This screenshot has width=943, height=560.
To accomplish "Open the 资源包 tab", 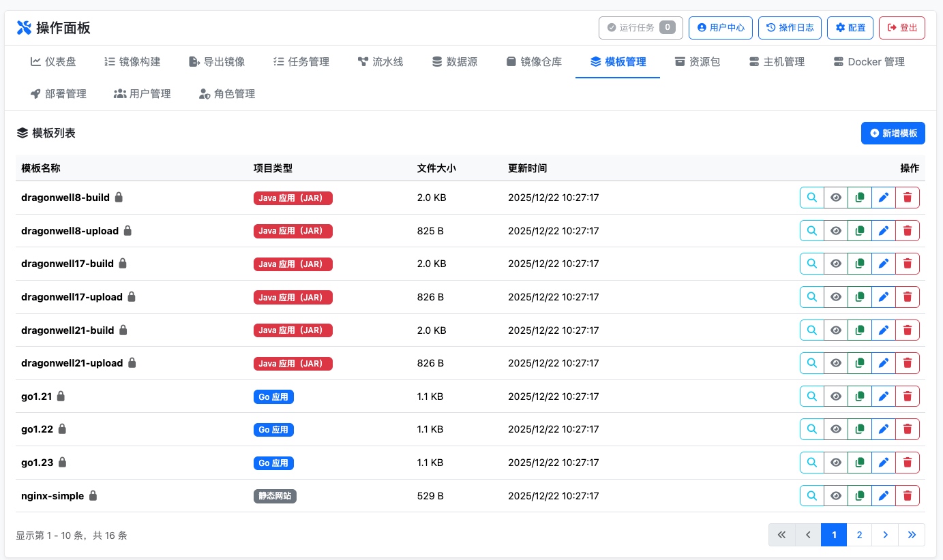I will (698, 62).
